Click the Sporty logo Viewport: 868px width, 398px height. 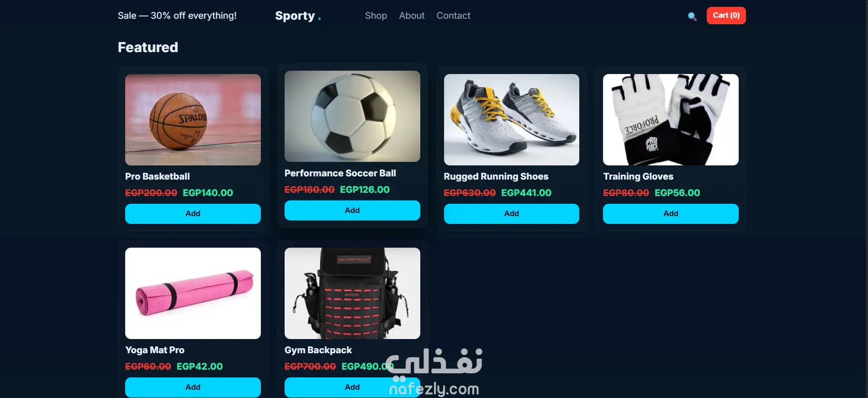pos(298,16)
